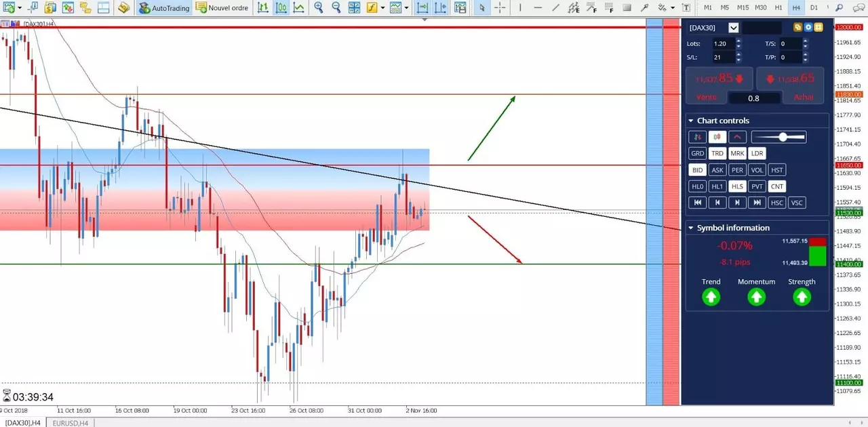Select the line chart icon in Chart controls

click(737, 137)
